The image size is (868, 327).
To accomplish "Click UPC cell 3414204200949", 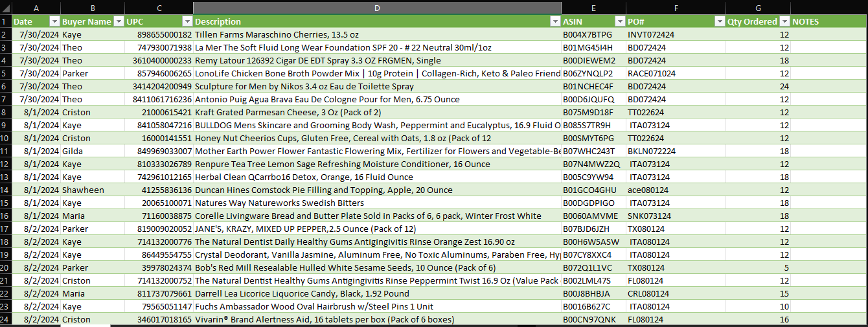I will pos(159,86).
